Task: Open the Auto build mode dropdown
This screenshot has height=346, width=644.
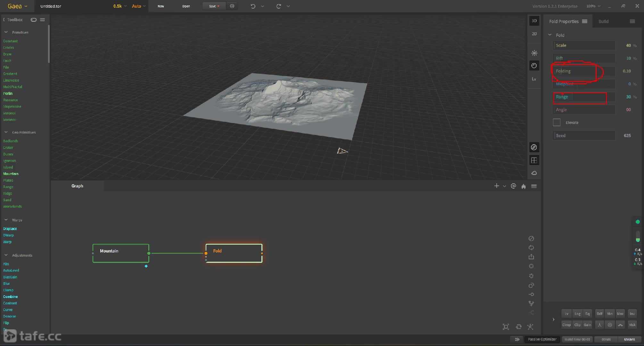Action: (138, 6)
